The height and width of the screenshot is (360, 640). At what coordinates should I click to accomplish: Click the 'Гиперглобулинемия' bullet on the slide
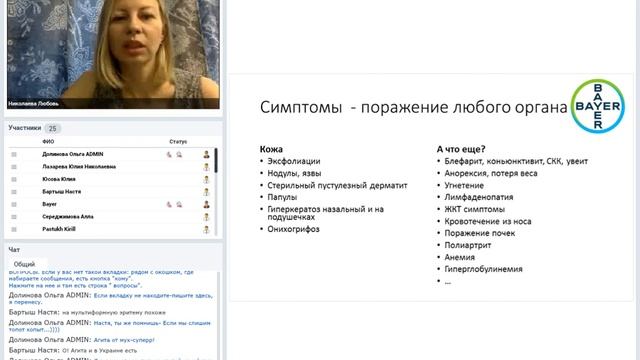click(483, 269)
